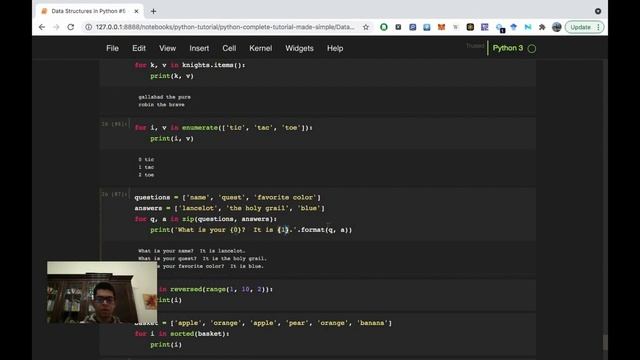The height and width of the screenshot is (360, 640).
Task: Click on the questions list code line
Action: point(227,197)
